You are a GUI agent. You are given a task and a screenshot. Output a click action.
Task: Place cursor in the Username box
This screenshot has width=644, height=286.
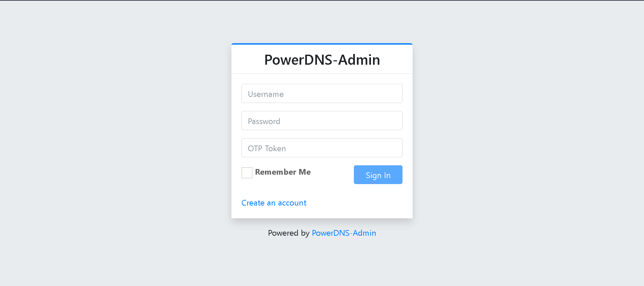322,94
